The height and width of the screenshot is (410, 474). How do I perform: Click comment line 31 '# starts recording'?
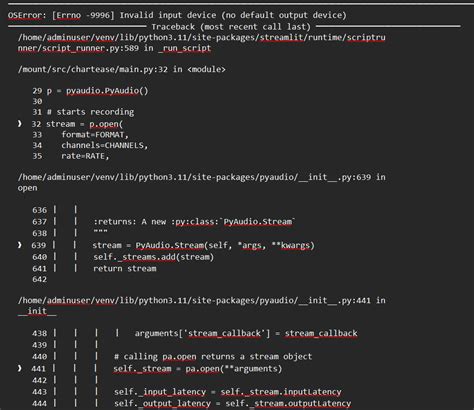[83, 112]
